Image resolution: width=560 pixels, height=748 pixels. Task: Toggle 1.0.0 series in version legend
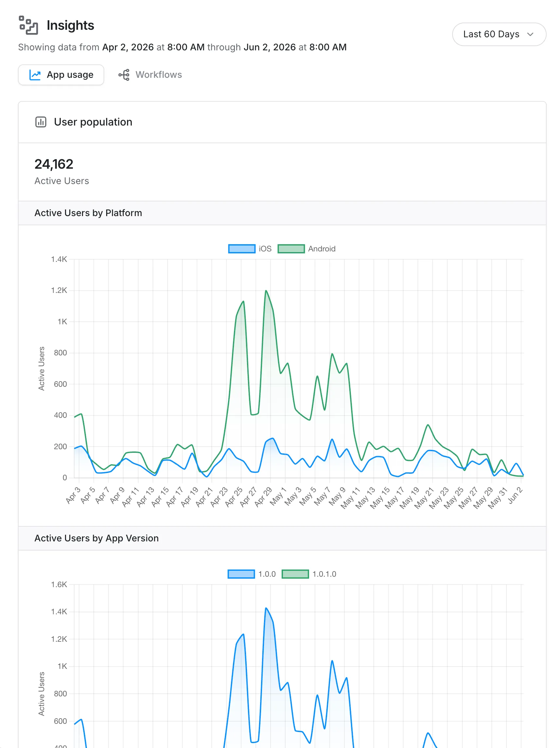(252, 573)
